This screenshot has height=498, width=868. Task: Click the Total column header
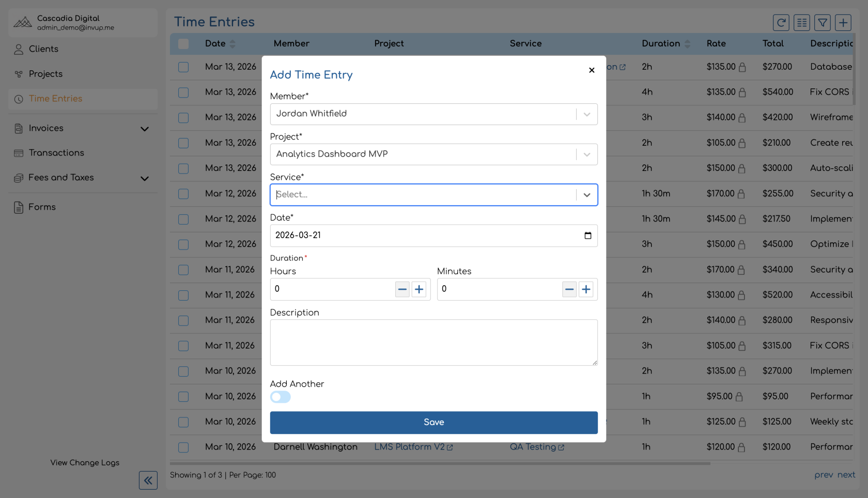coord(773,44)
